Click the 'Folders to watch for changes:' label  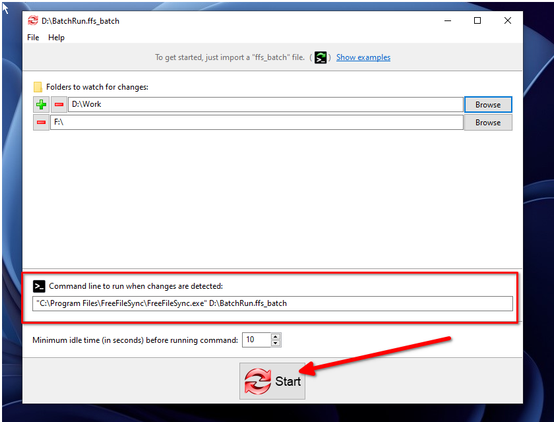tap(97, 87)
